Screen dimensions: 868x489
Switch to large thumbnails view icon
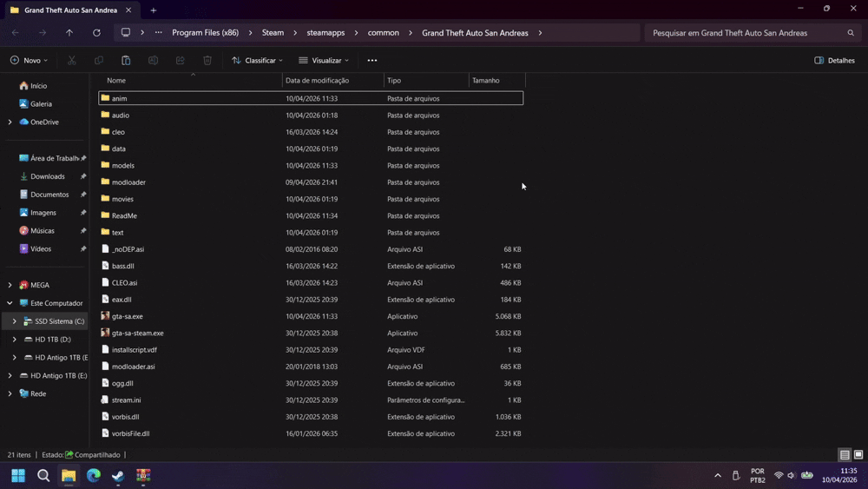tap(858, 454)
